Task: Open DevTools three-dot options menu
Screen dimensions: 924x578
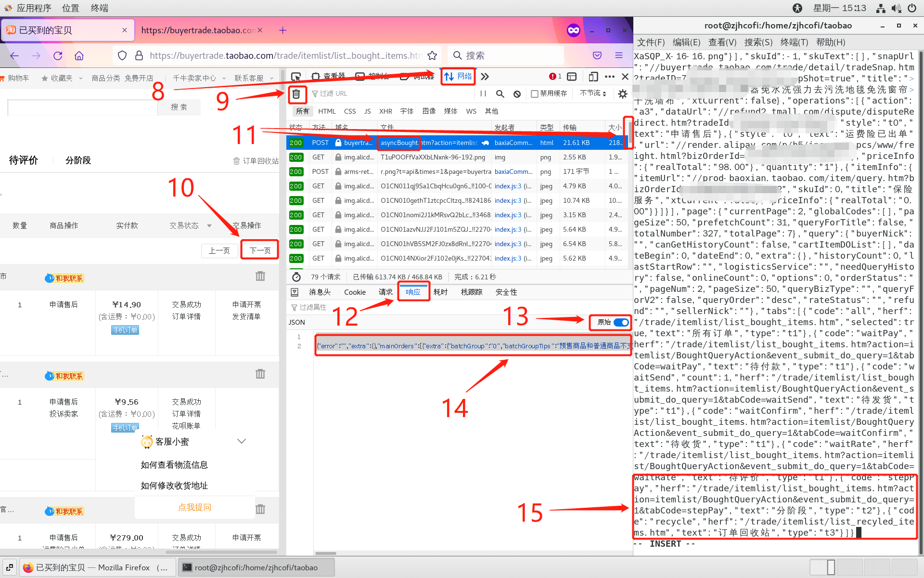Action: point(610,77)
